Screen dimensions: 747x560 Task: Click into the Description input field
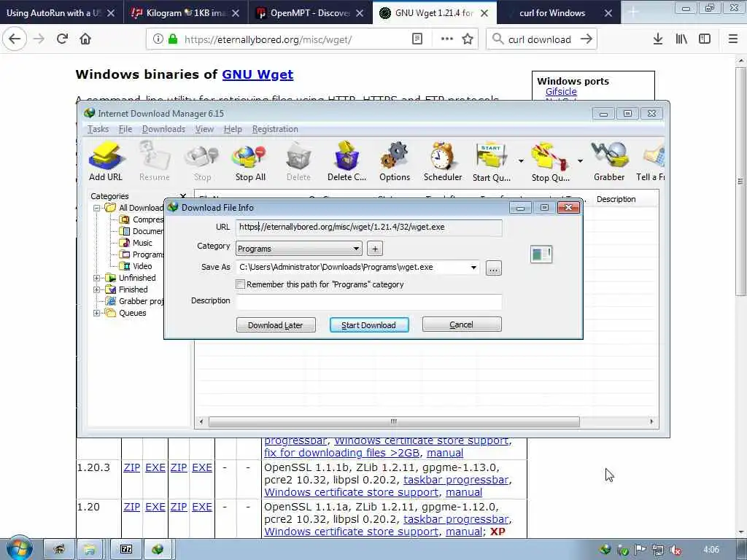coord(368,301)
